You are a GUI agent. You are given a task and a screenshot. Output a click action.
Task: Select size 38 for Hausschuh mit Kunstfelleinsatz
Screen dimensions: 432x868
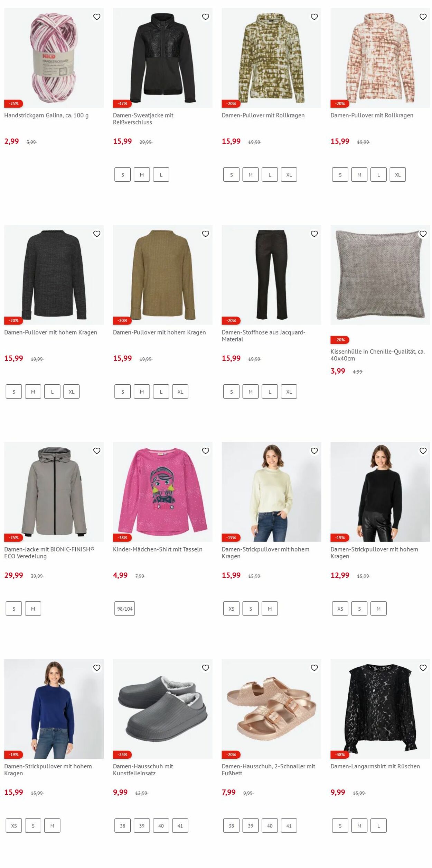(x=123, y=826)
